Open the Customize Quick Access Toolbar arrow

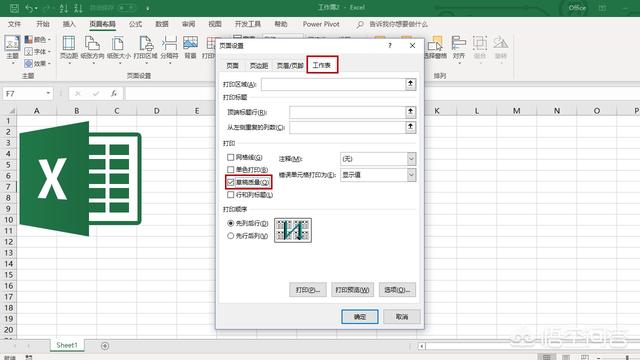click(148, 8)
